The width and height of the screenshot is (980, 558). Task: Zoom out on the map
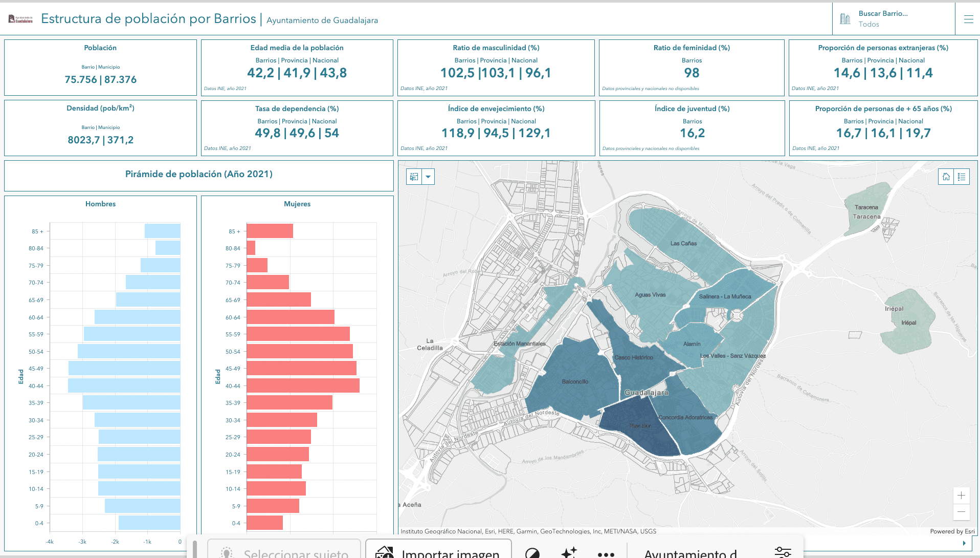(961, 511)
